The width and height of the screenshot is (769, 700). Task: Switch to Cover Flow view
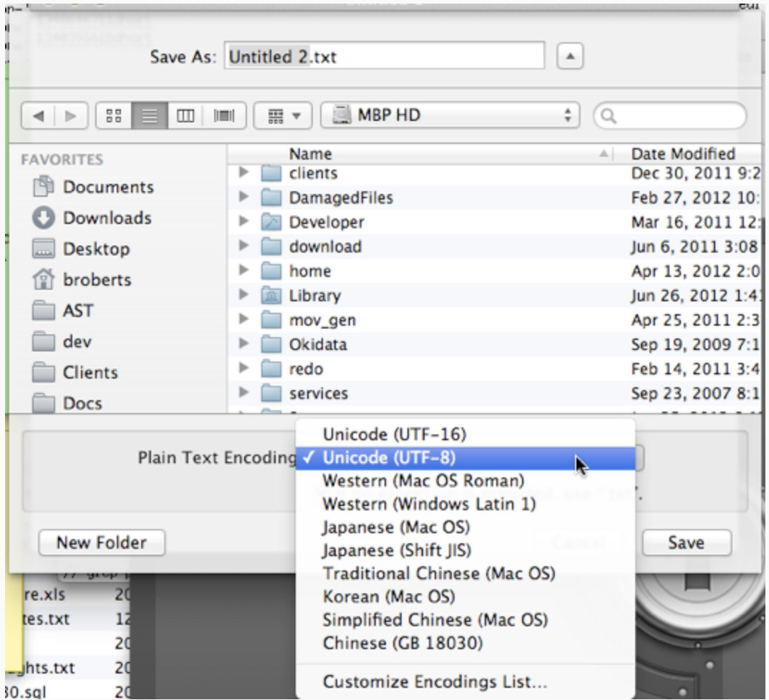[225, 116]
